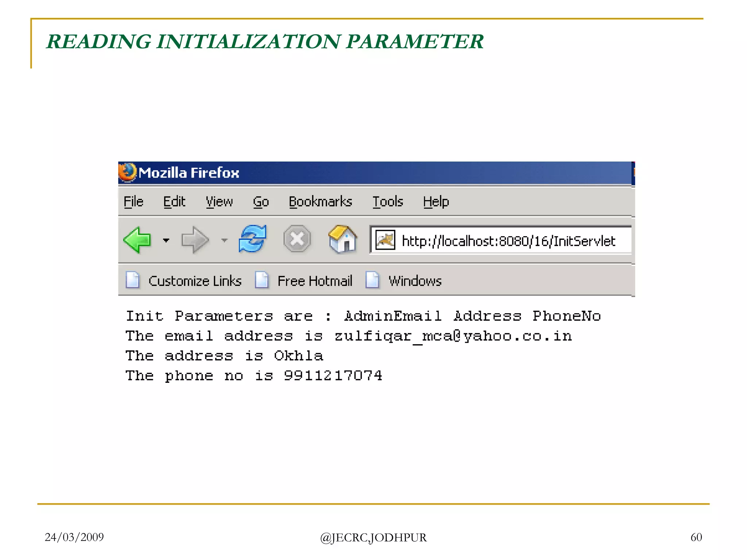This screenshot has height=560, width=747.
Task: Click the site favicon in address bar
Action: pos(385,240)
